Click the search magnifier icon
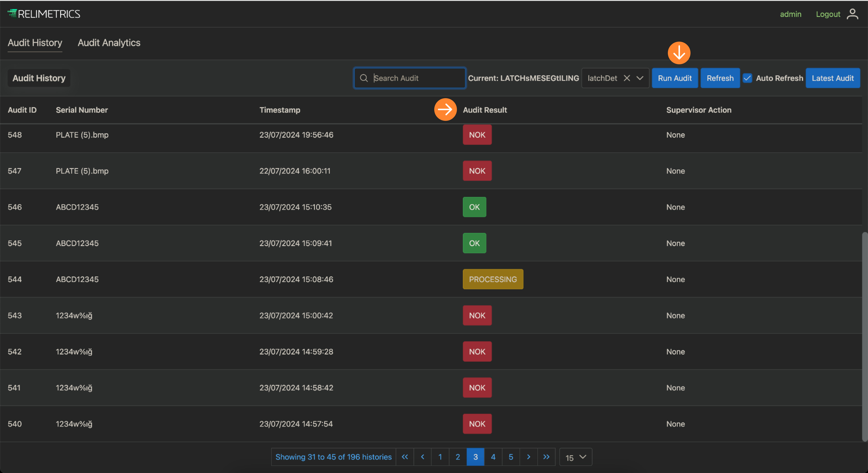The image size is (868, 473). [364, 78]
